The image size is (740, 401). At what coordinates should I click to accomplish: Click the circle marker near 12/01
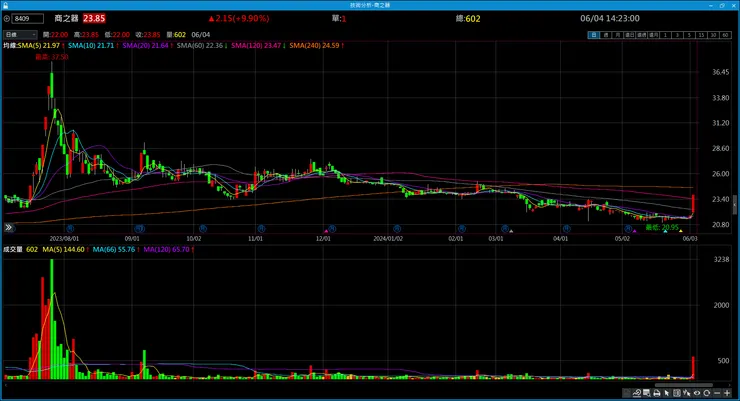[332, 228]
